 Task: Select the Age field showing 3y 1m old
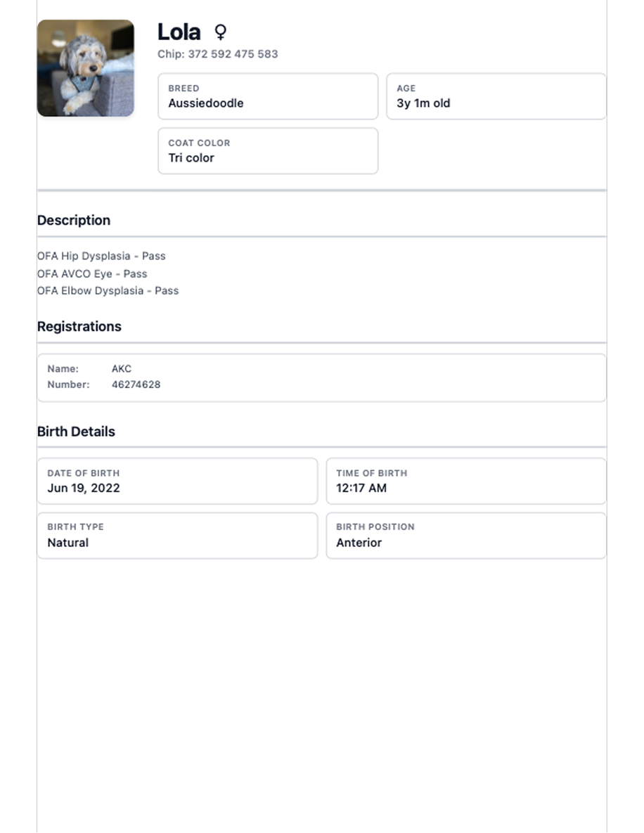[x=496, y=96]
